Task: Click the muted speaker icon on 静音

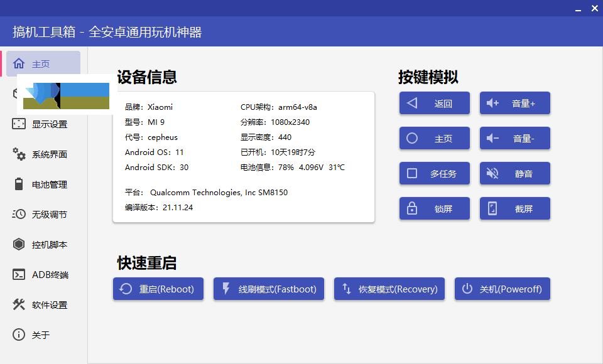Action: click(x=492, y=173)
